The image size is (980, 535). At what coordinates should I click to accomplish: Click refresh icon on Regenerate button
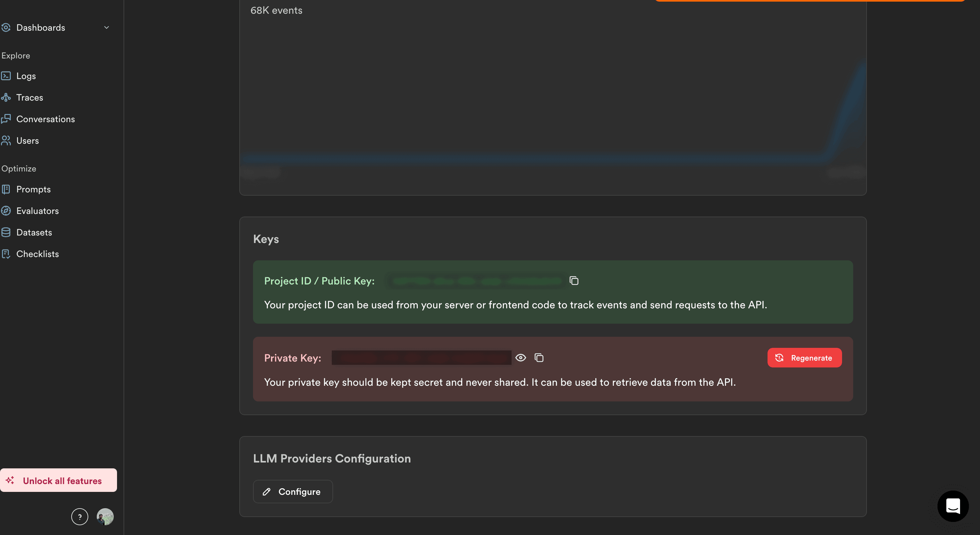pos(779,357)
